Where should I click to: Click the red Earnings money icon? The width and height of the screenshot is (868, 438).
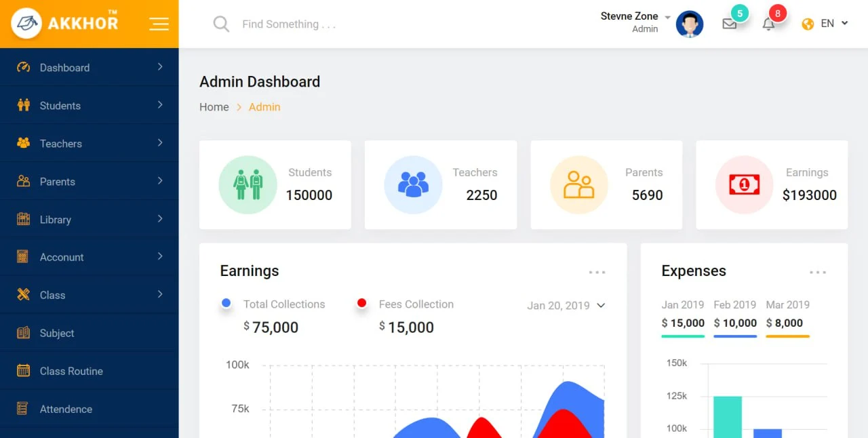745,184
